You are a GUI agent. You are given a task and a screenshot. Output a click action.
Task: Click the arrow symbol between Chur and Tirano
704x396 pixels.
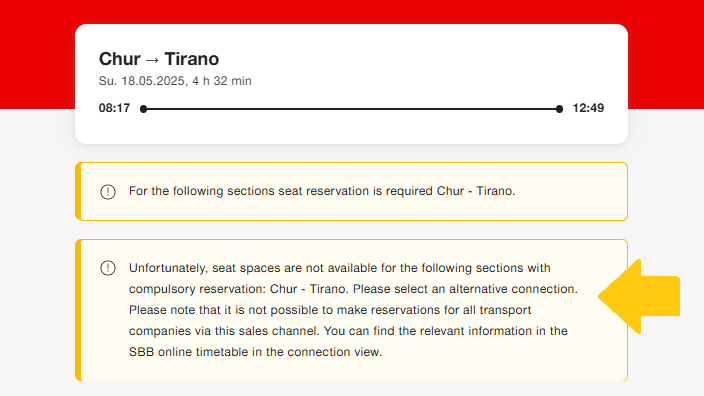tap(152, 60)
